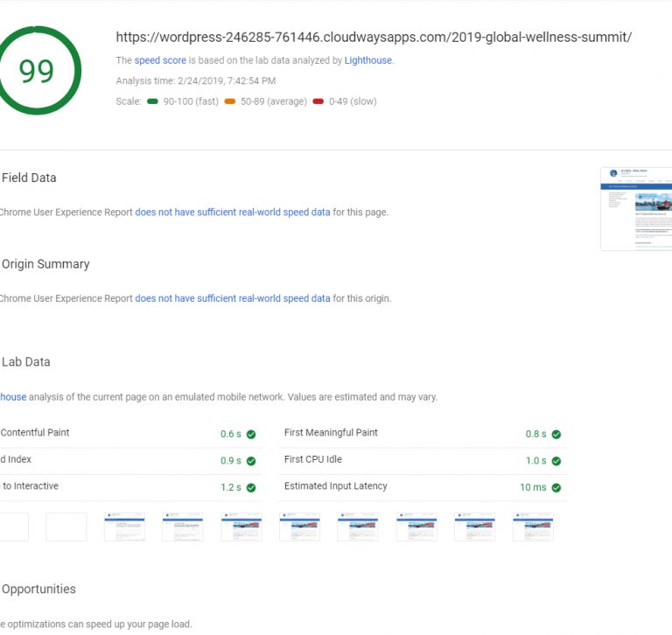Image resolution: width=672 pixels, height=635 pixels.
Task: Select the third filmstrip frame thumbnail
Action: (x=124, y=527)
